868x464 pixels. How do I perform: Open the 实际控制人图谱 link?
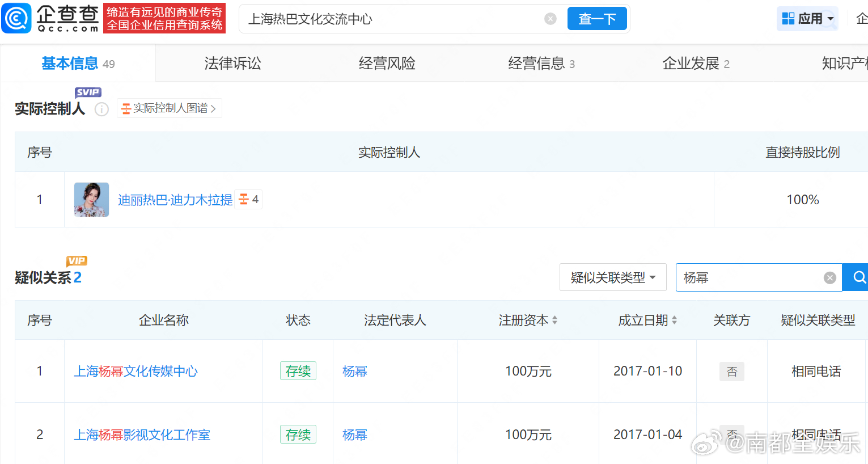169,108
